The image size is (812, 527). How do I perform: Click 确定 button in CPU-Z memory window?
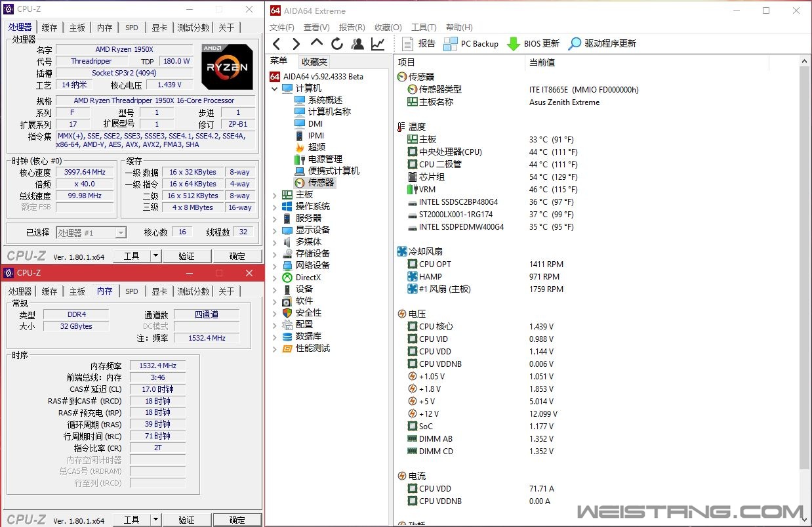pos(237,520)
